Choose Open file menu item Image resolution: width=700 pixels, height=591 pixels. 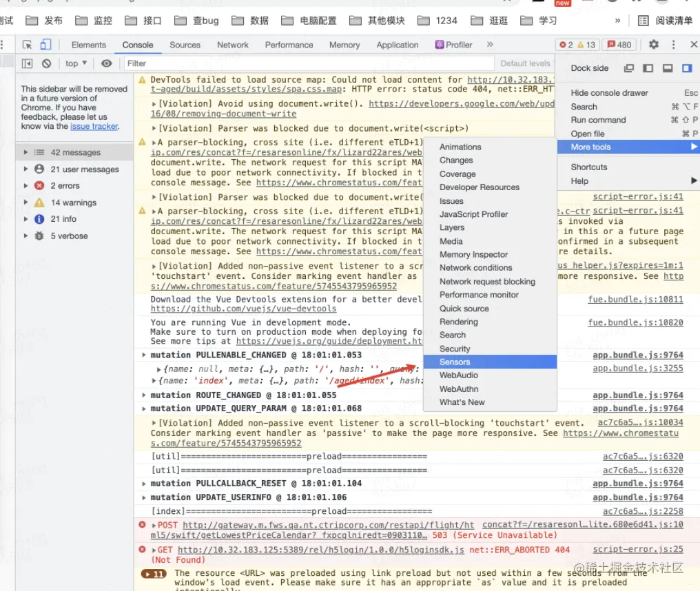[628, 134]
